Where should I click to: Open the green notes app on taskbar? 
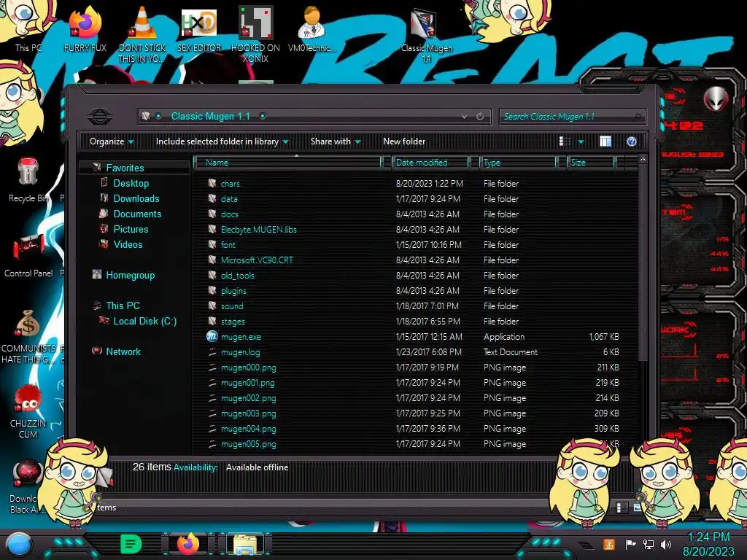[x=131, y=544]
